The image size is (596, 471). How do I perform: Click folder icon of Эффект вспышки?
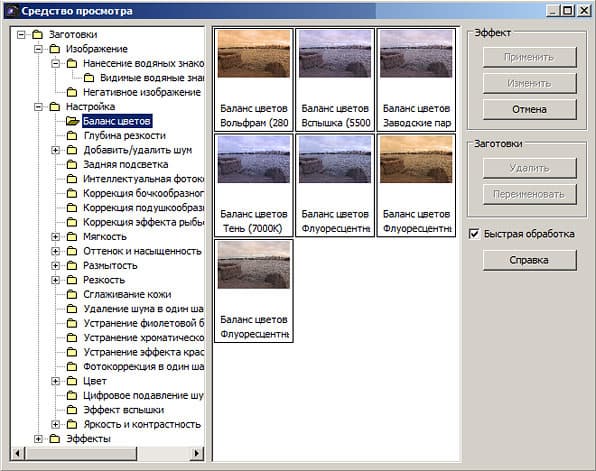tap(72, 410)
